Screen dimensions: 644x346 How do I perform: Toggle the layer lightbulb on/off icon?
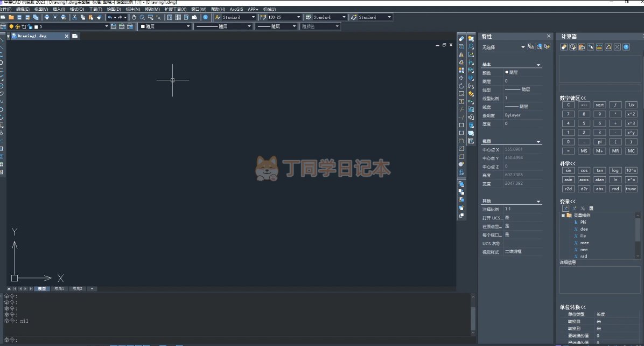pyautogui.click(x=11, y=26)
